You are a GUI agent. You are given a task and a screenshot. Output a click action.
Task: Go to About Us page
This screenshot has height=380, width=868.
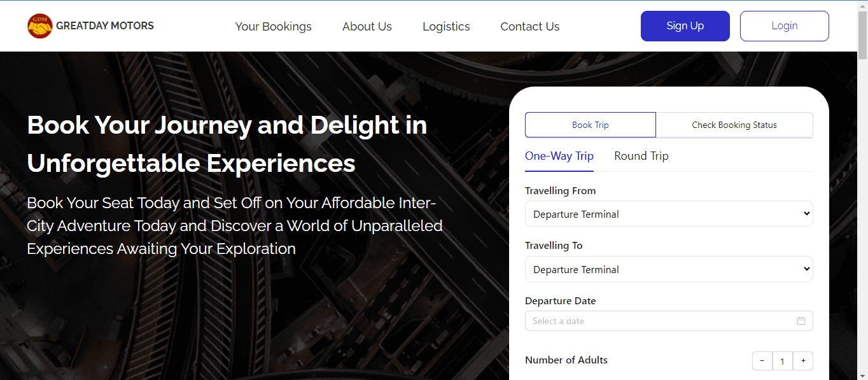tap(367, 27)
